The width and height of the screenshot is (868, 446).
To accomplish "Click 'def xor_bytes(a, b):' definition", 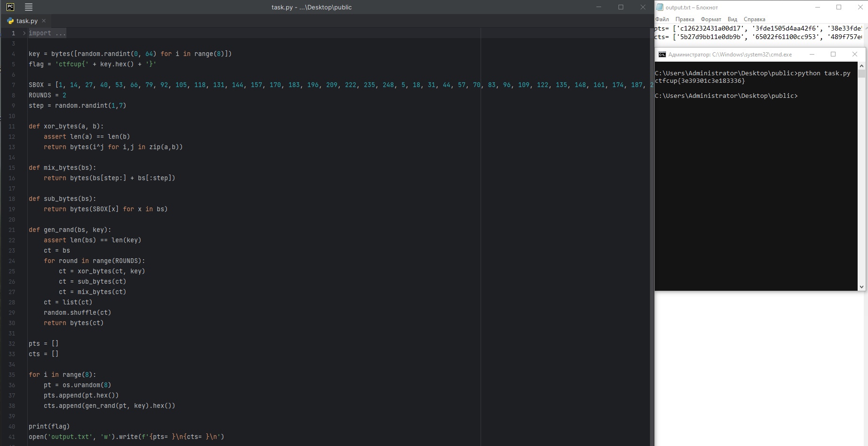I will 66,126.
